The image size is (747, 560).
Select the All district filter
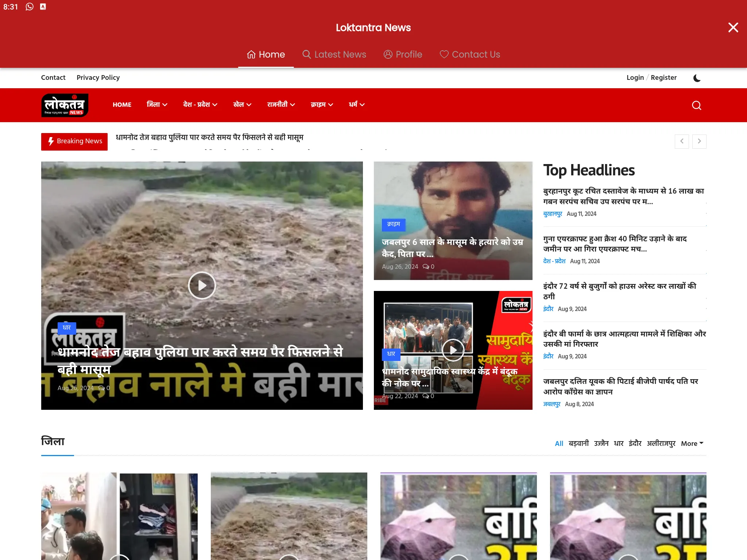pos(559,443)
